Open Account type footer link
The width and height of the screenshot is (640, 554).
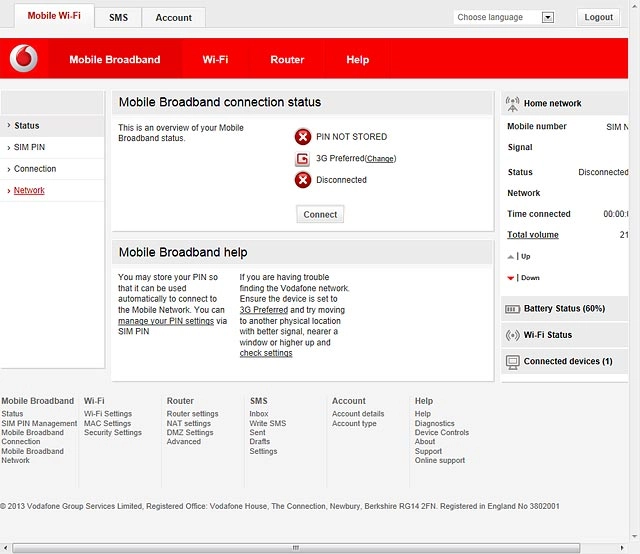(354, 423)
